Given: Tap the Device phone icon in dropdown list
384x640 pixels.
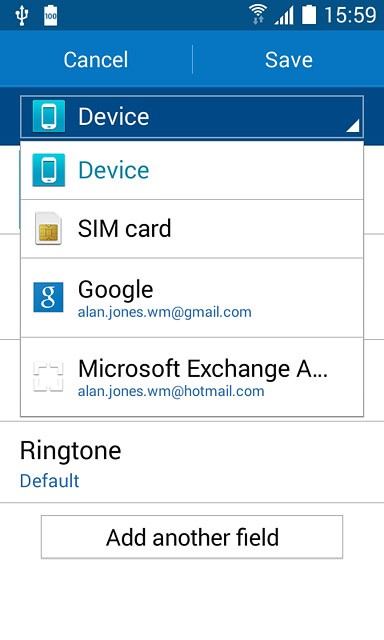Looking at the screenshot, I should click(x=49, y=170).
